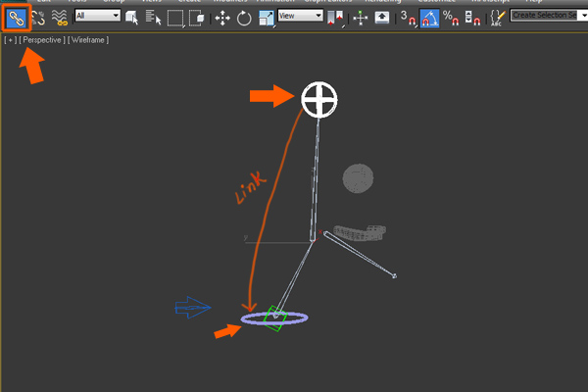The height and width of the screenshot is (392, 588).
Task: Toggle the 3D Snaps button
Action: [x=408, y=18]
